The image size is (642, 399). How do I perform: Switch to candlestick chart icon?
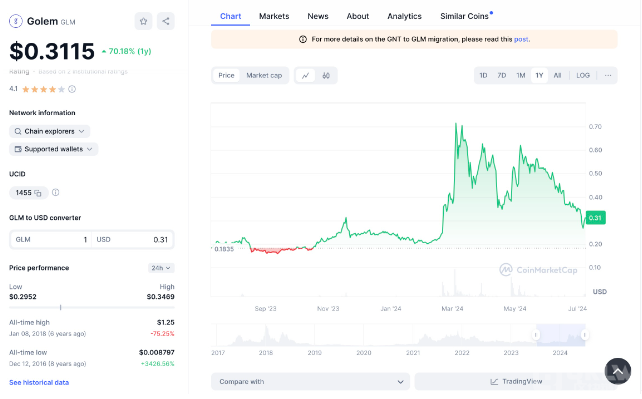326,76
